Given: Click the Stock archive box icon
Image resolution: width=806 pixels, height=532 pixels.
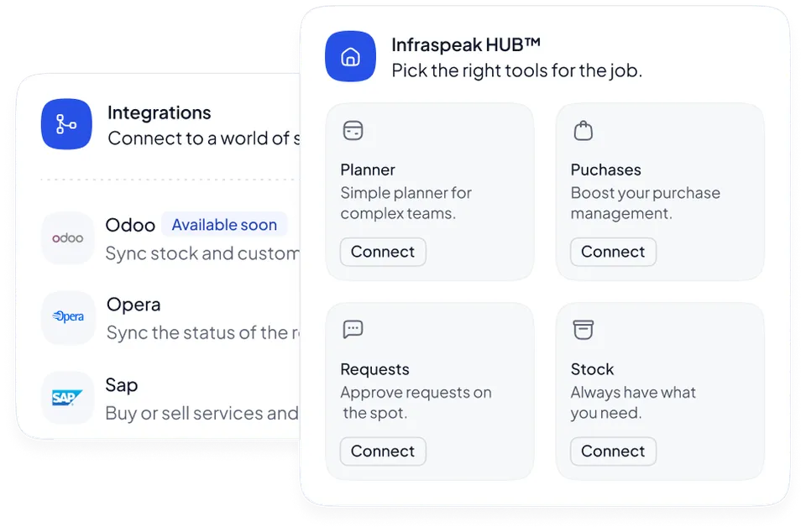Looking at the screenshot, I should (x=584, y=330).
